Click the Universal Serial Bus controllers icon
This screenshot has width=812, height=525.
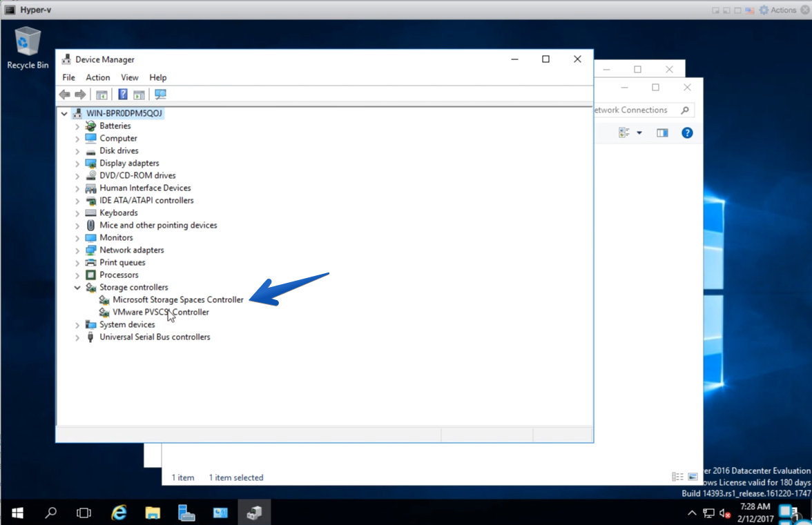coord(90,337)
